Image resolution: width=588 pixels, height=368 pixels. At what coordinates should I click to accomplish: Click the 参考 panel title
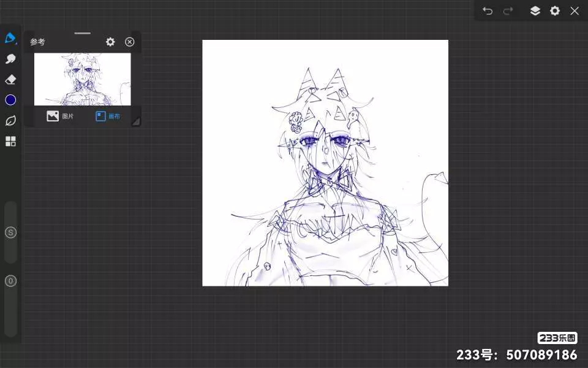click(x=37, y=42)
